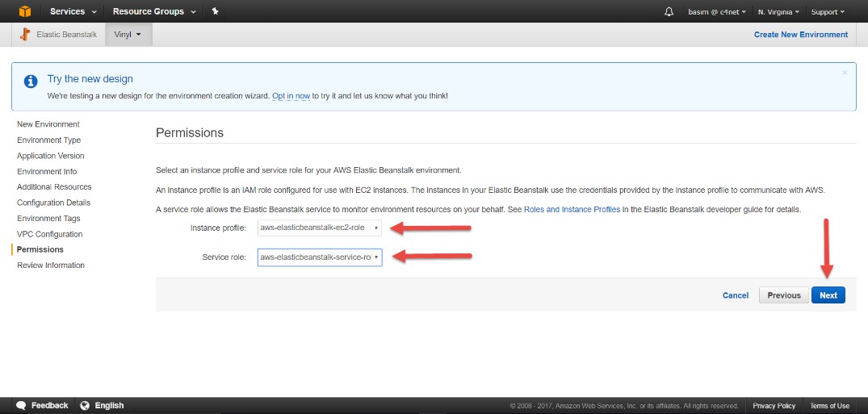Viewport: 868px width, 414px height.
Task: Open the Service role dropdown
Action: 320,257
